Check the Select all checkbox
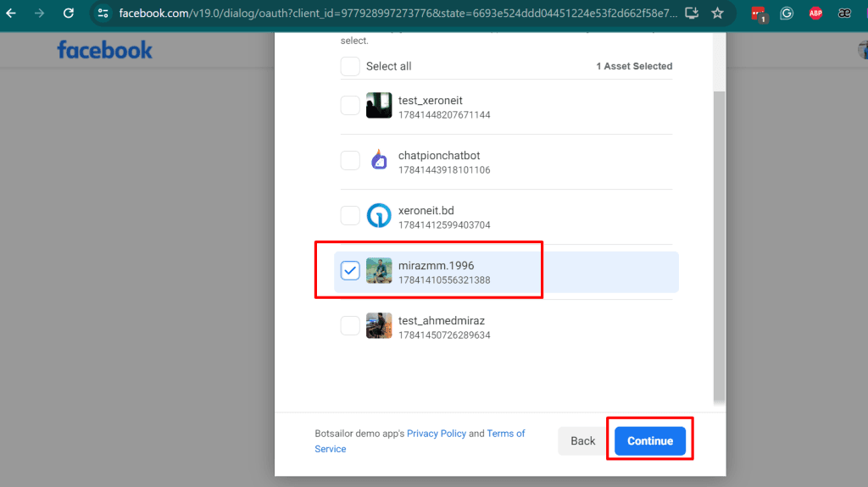The width and height of the screenshot is (868, 487). (x=350, y=66)
